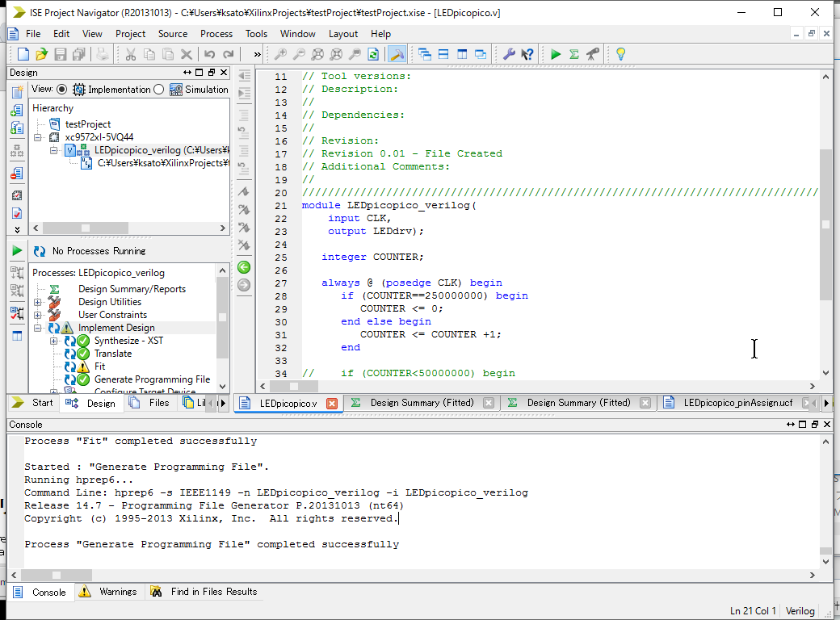Screen dimensions: 840x620
Task: Collapse xc9572xl-5VQ44 device node
Action: click(37, 137)
